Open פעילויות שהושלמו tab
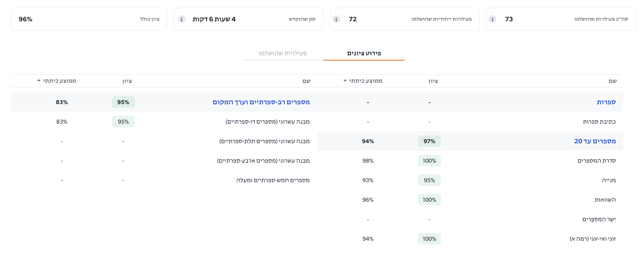 click(283, 53)
